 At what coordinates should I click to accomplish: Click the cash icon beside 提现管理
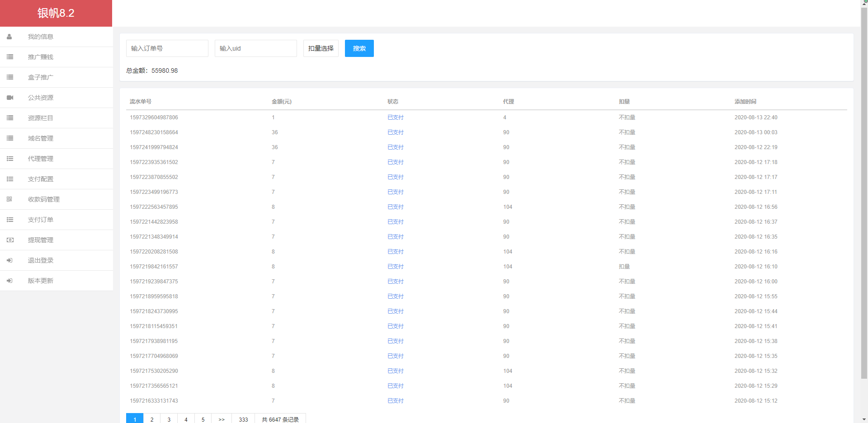10,240
